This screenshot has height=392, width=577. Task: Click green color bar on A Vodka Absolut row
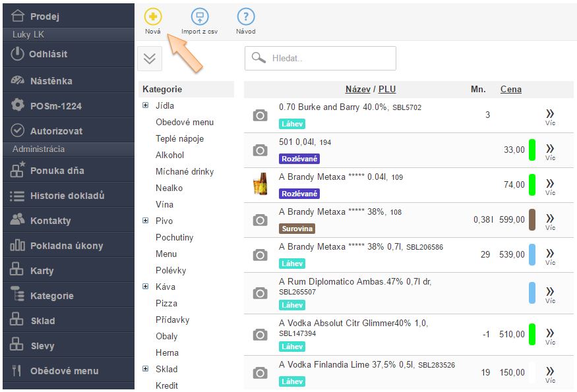pyautogui.click(x=532, y=334)
